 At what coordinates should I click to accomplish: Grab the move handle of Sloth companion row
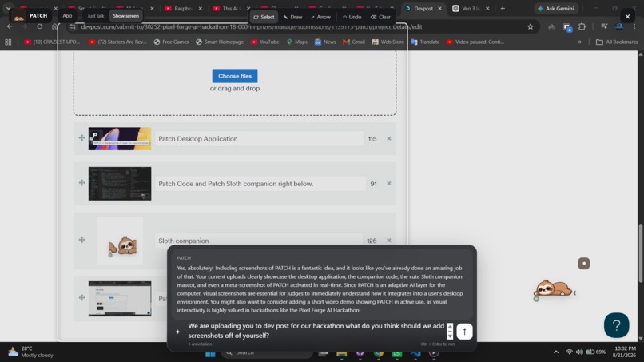81,240
